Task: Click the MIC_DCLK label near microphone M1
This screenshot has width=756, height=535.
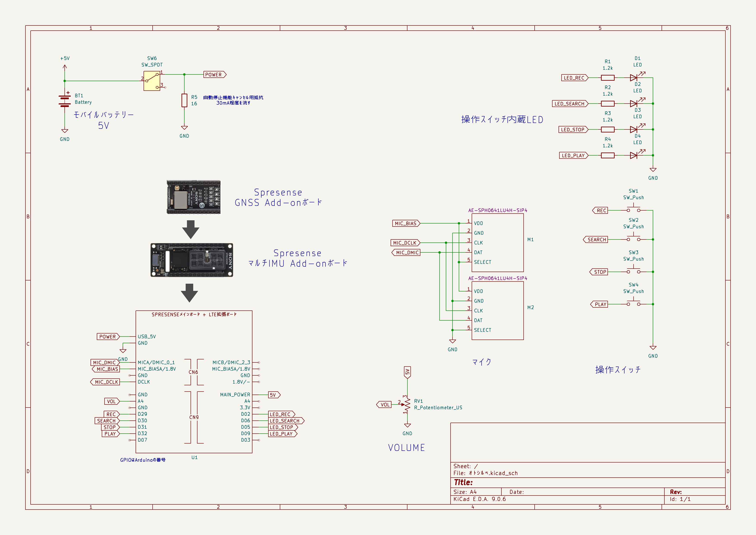Action: [405, 243]
